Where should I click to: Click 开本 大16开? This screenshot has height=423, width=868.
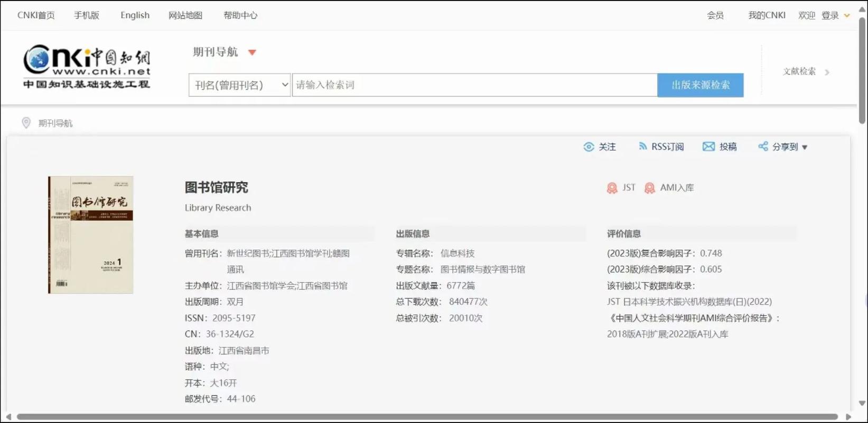click(223, 383)
